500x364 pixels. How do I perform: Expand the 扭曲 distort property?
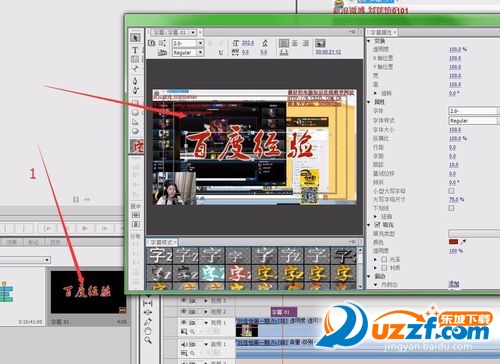coord(376,216)
